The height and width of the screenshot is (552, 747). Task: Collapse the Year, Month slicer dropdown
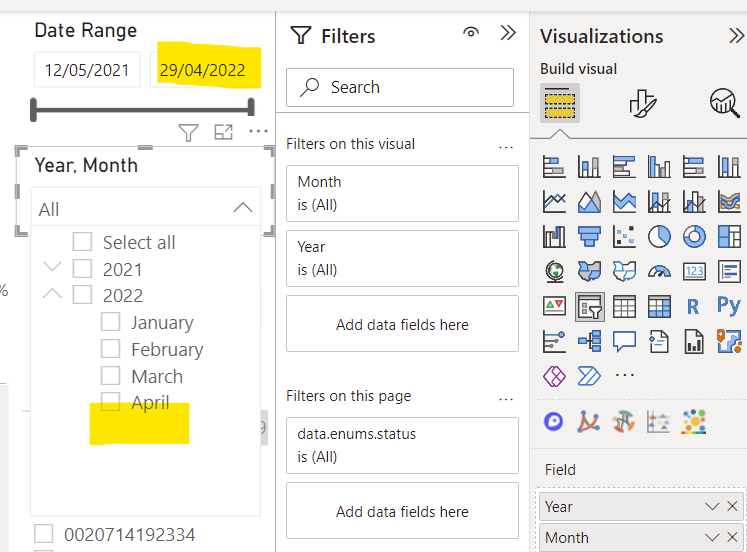pyautogui.click(x=243, y=208)
